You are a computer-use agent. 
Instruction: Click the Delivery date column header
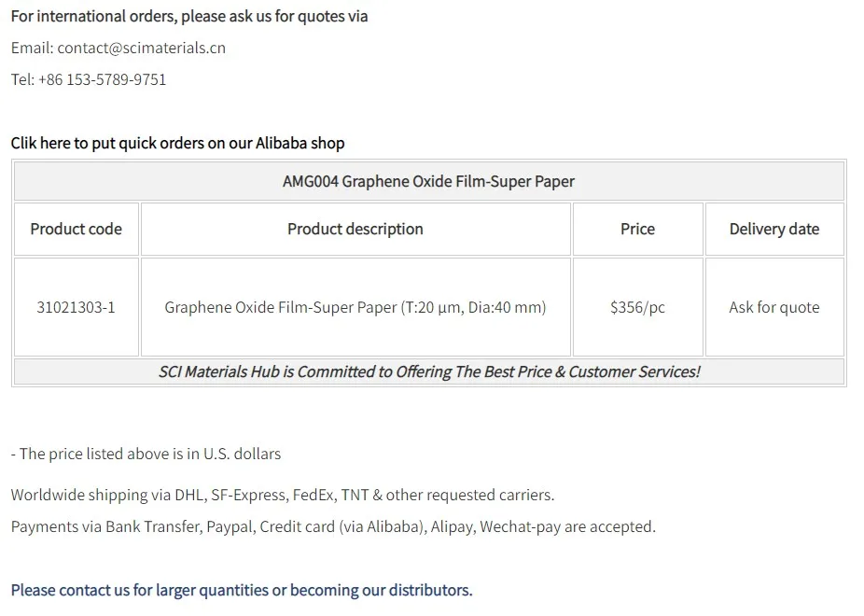click(x=774, y=229)
